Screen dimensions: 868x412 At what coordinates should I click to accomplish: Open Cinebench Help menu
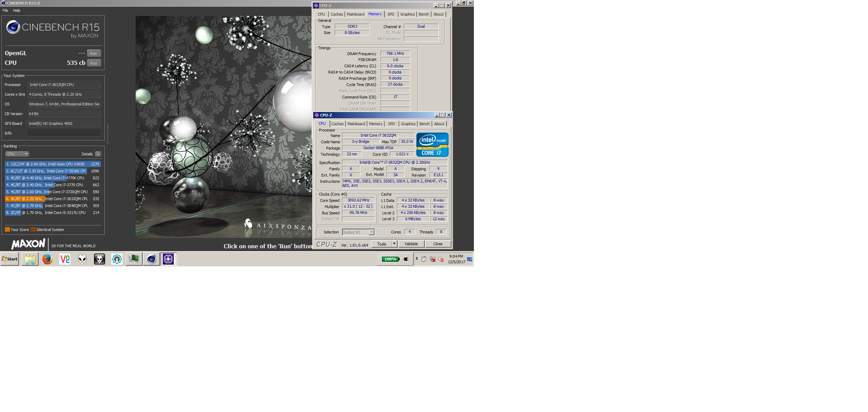[17, 10]
